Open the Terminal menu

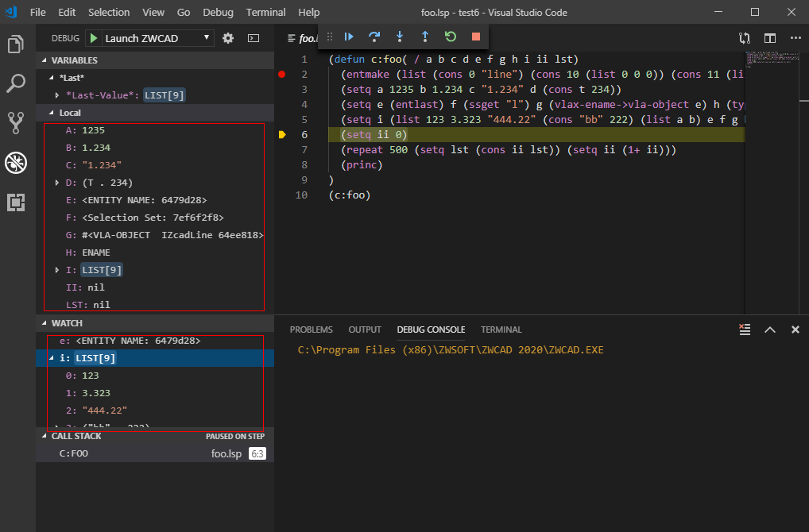point(265,13)
